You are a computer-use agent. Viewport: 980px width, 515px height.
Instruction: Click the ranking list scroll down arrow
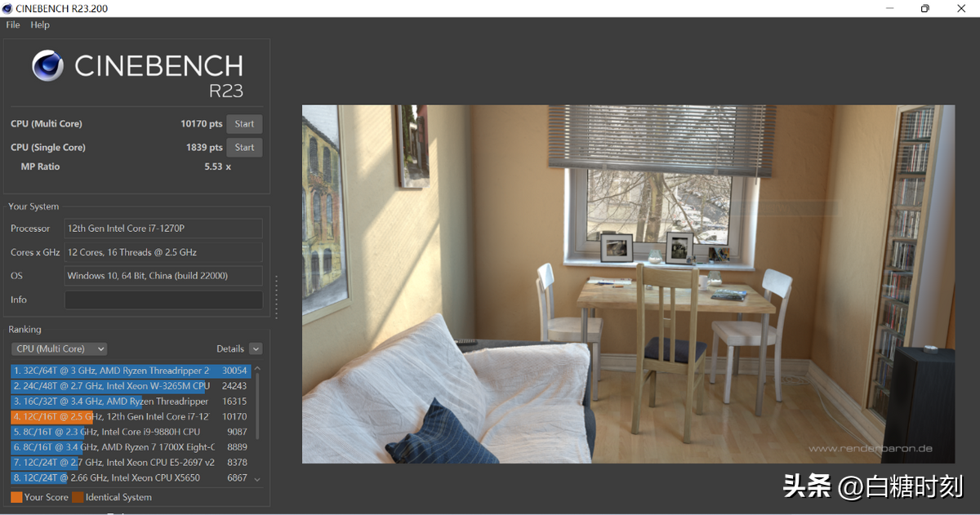pos(258,480)
